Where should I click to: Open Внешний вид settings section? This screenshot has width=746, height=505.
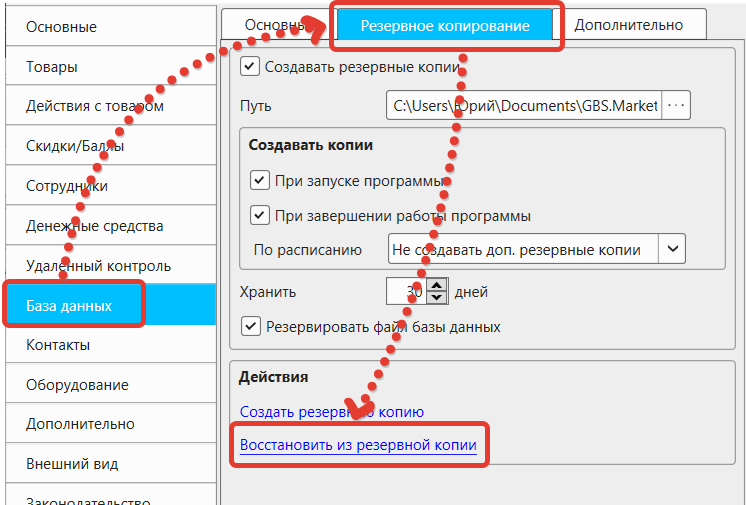click(x=72, y=464)
